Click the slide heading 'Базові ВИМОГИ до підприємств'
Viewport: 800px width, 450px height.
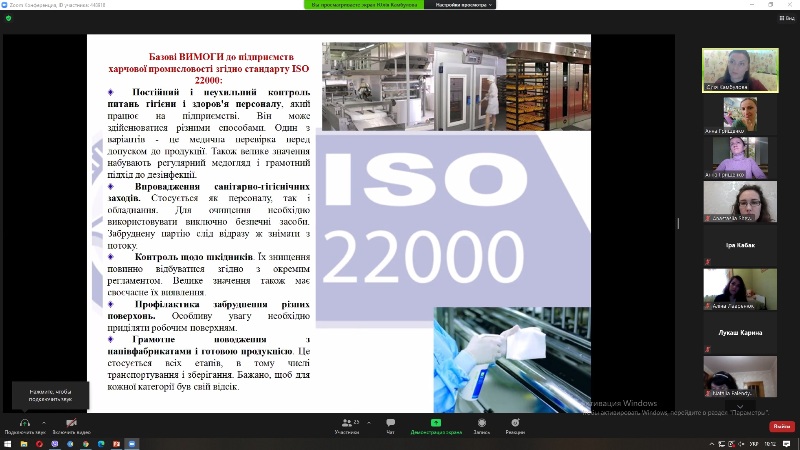[221, 57]
